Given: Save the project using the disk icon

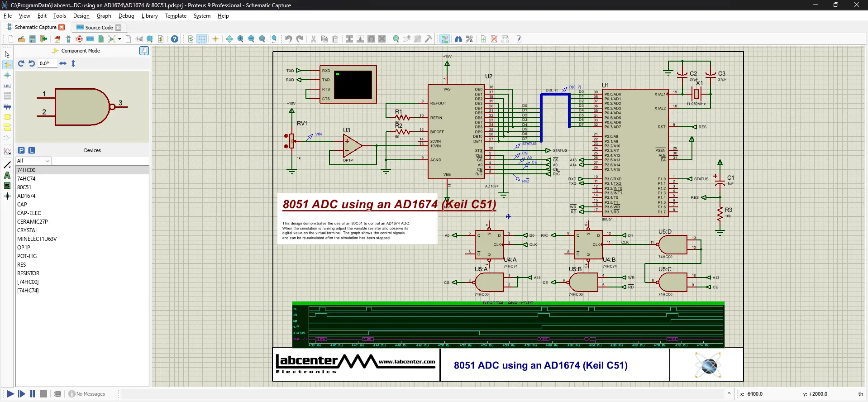Looking at the screenshot, I should 32,39.
